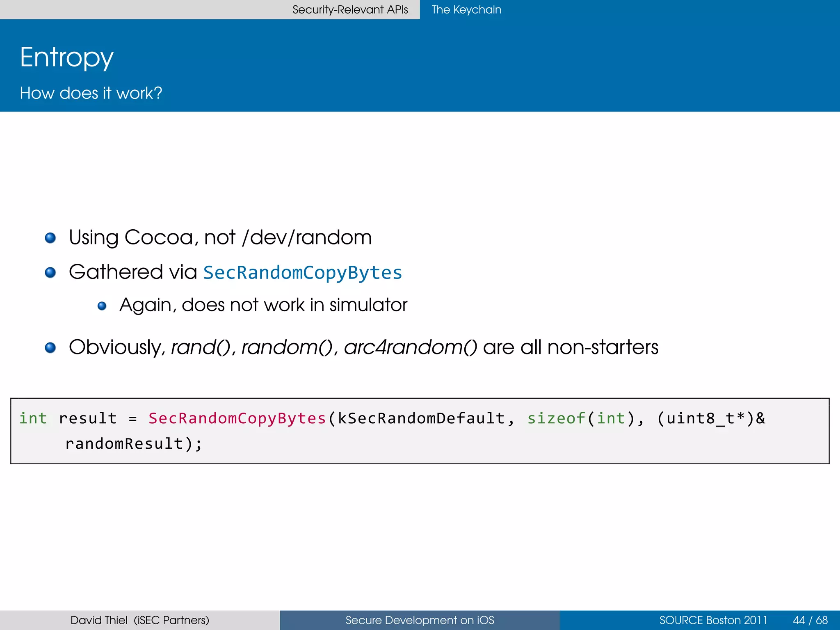Viewport: 840px width, 630px height.
Task: Click (uint8_t*)& in the code block
Action: point(711,418)
